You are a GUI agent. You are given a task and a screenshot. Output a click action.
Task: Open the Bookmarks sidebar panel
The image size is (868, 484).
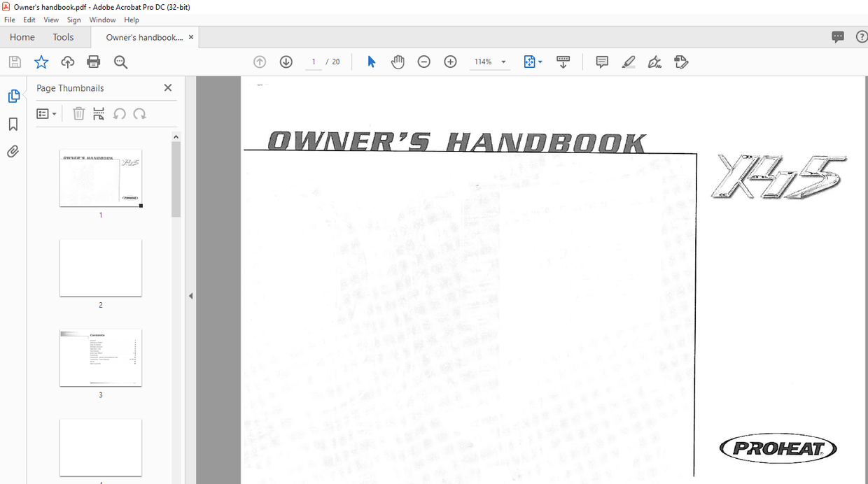click(x=13, y=124)
